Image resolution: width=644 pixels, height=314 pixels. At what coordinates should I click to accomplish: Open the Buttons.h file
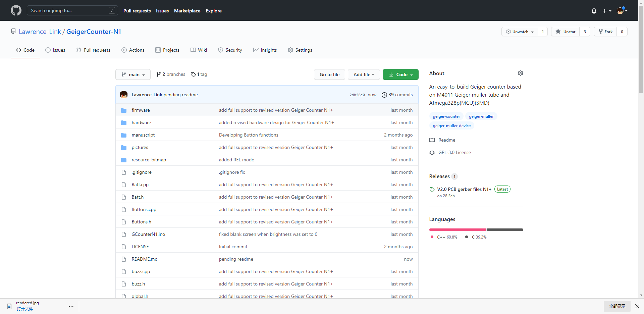pos(141,222)
